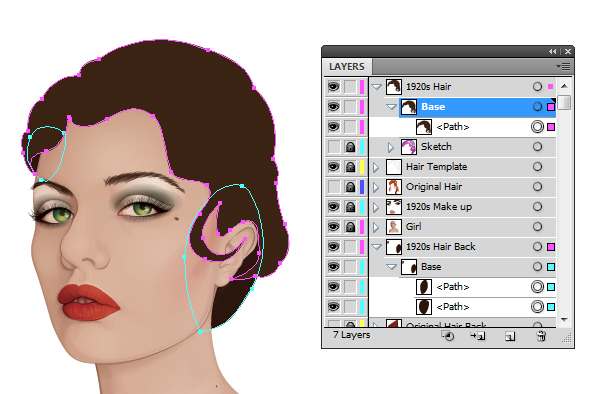The height and width of the screenshot is (394, 595).
Task: Hide the highlighted Base sublayer with eye
Action: pyautogui.click(x=334, y=107)
